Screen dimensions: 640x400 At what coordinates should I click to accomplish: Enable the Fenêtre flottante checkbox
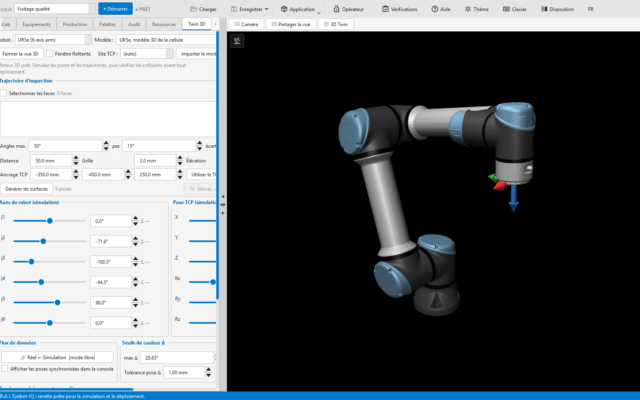(50, 53)
